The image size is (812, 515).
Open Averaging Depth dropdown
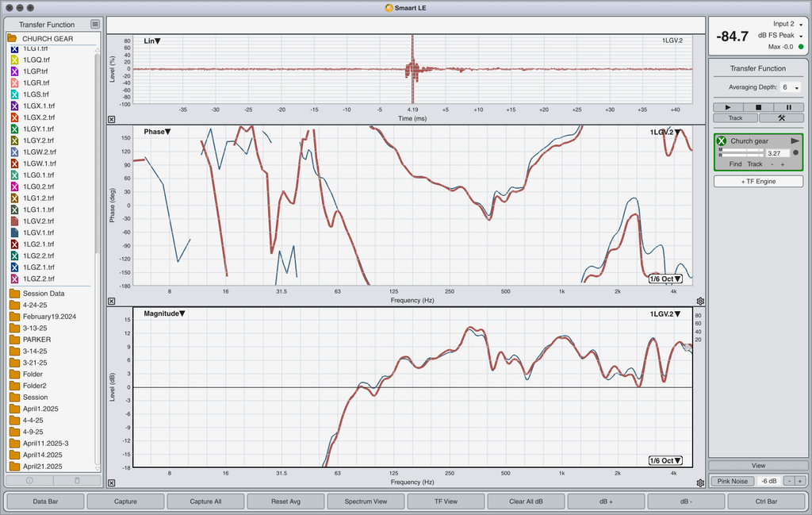[791, 87]
